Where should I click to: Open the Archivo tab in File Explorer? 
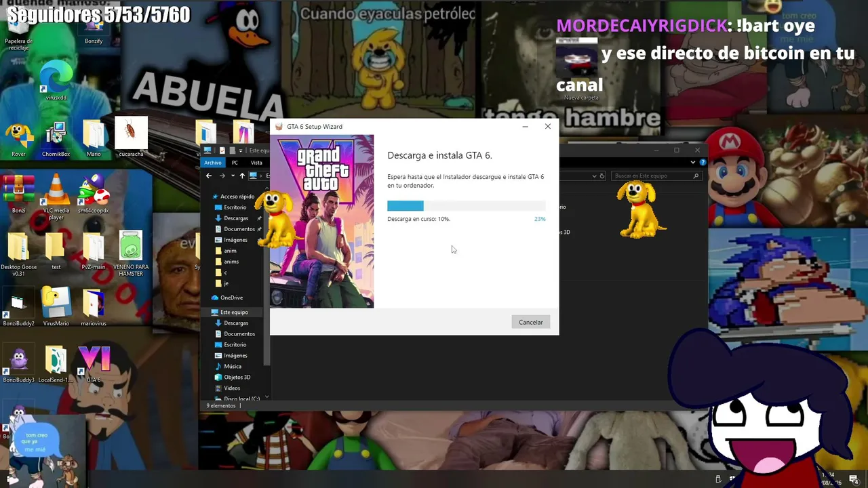coord(213,163)
